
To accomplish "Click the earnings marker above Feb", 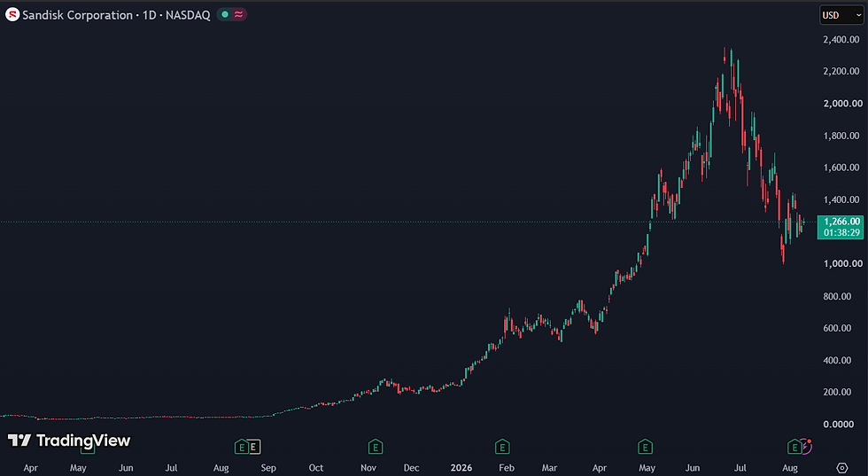I will 501,447.
